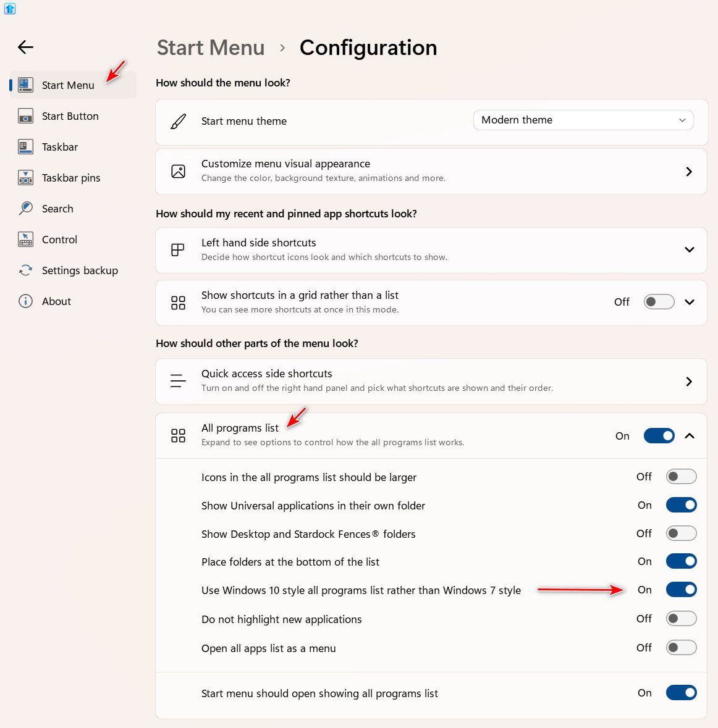Open the Start menu theme dropdown
This screenshot has width=718, height=728.
[x=583, y=120]
